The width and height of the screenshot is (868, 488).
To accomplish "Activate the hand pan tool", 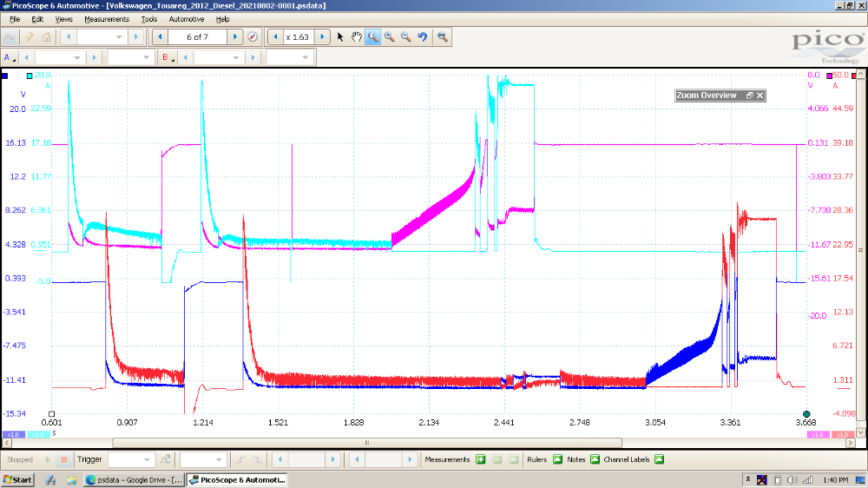I will point(356,37).
